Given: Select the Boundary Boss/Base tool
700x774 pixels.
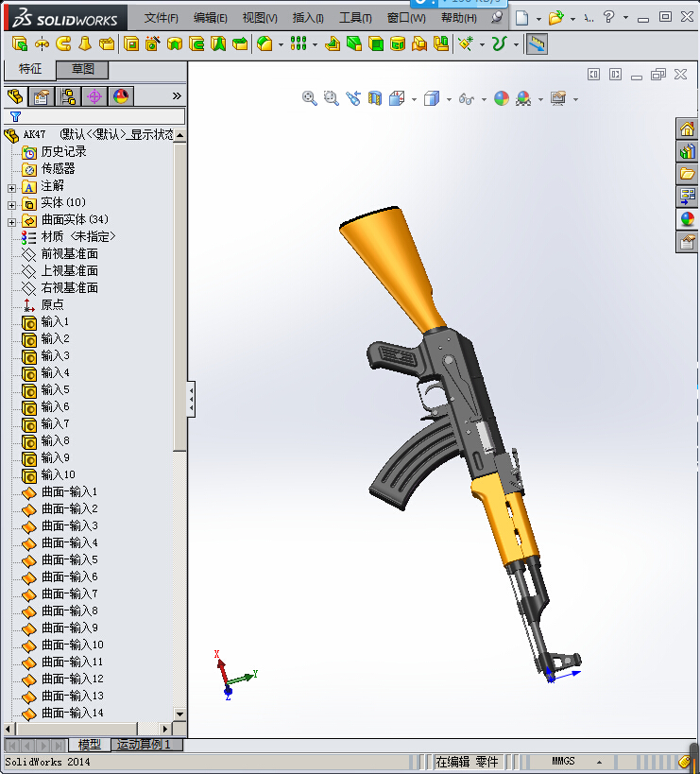Looking at the screenshot, I should [107, 43].
